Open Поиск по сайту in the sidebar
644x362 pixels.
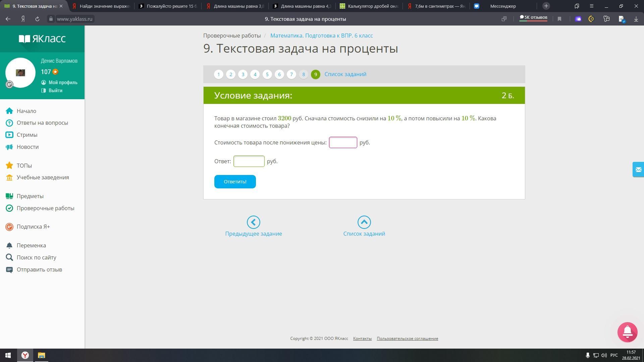31,257
